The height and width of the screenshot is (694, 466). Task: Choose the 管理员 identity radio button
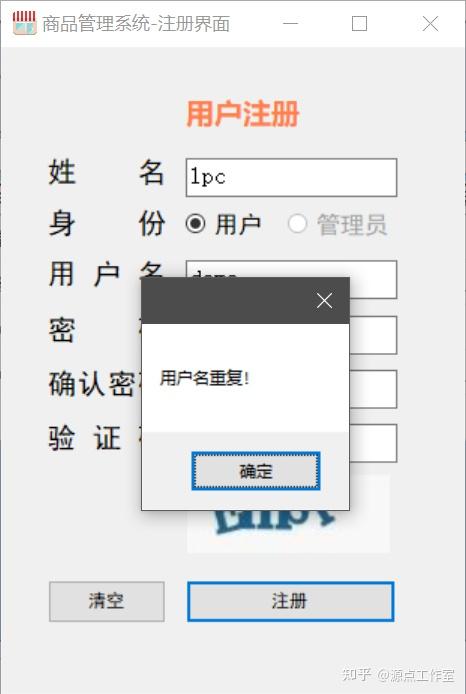click(297, 223)
